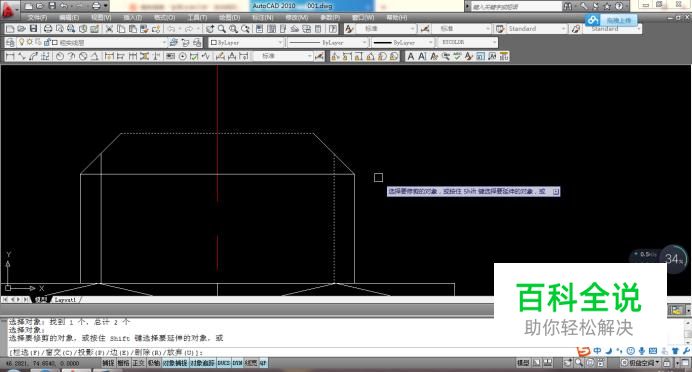This screenshot has height=372, width=692.
Task: Open the 文件(F) File menu
Action: (x=37, y=17)
